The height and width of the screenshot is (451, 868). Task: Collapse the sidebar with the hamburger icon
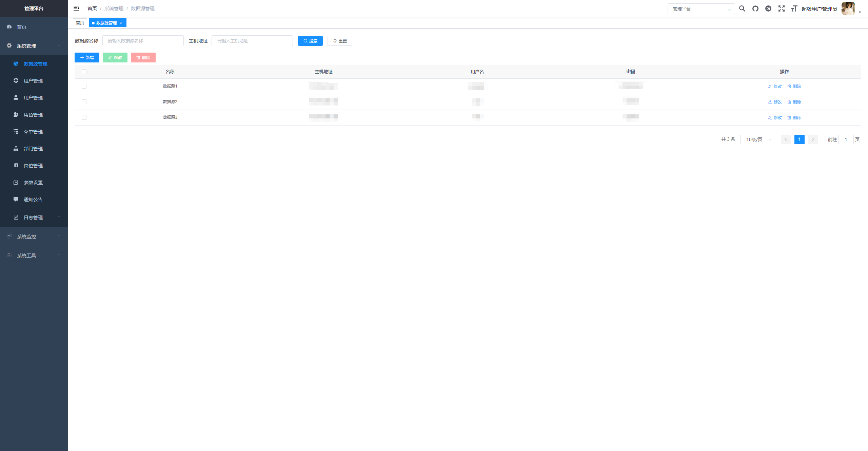pyautogui.click(x=76, y=8)
